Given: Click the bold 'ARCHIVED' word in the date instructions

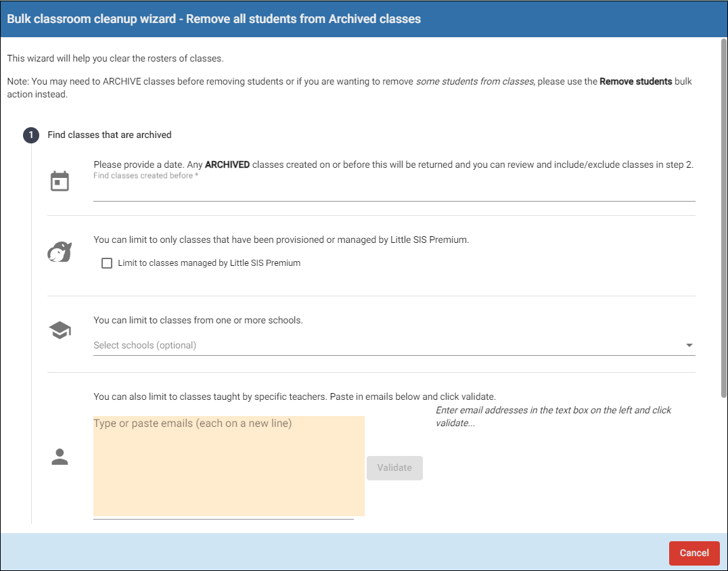Looking at the screenshot, I should 227,164.
